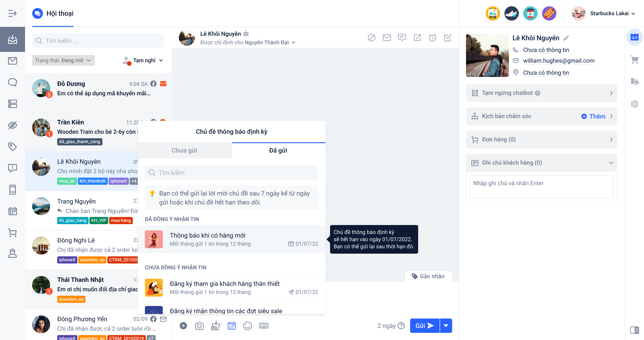The width and height of the screenshot is (644, 340).
Task: Expand the send options arrow beside Gửi
Action: click(446, 326)
